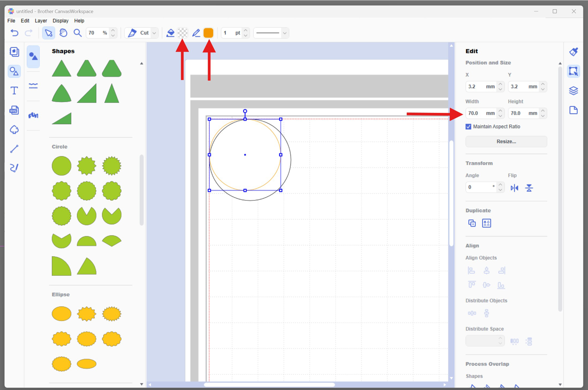Open the Edit transform panel icon
The width and height of the screenshot is (588, 390).
[574, 71]
